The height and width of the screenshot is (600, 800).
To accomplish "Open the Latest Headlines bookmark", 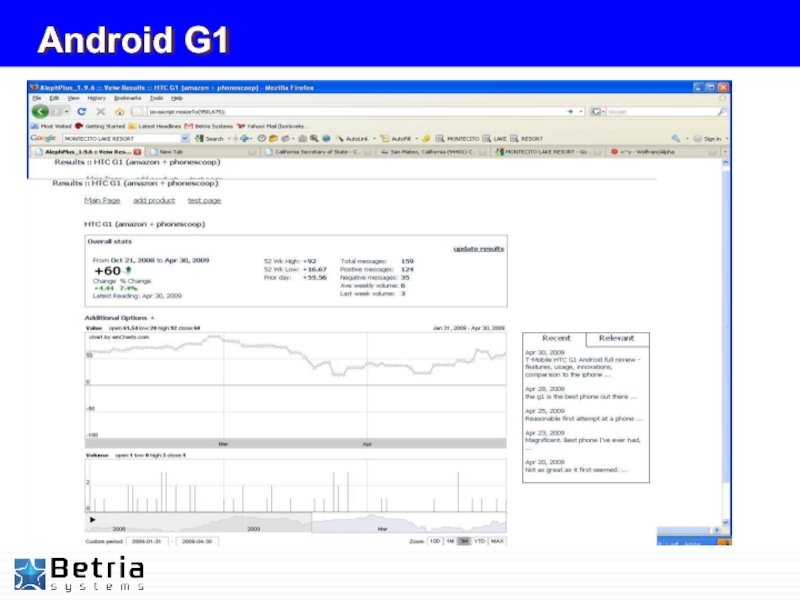I will 155,126.
